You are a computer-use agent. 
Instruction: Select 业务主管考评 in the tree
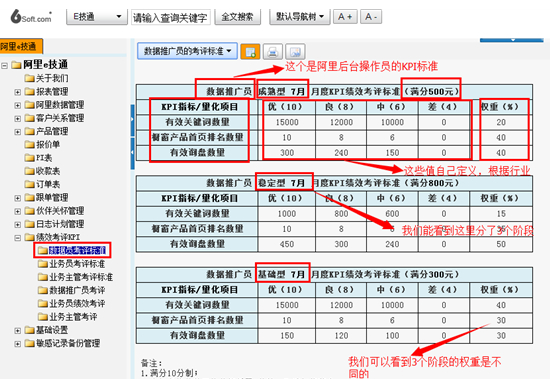(x=73, y=317)
